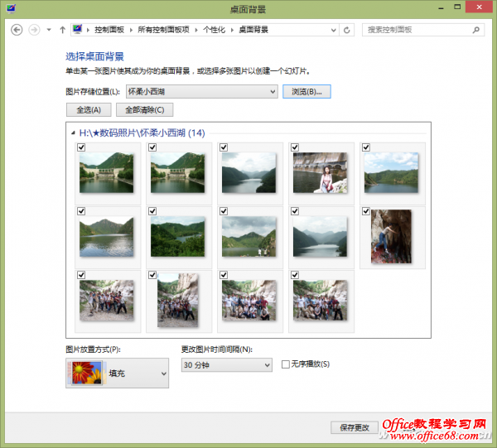Click the Back arrow navigation button

pyautogui.click(x=17, y=30)
